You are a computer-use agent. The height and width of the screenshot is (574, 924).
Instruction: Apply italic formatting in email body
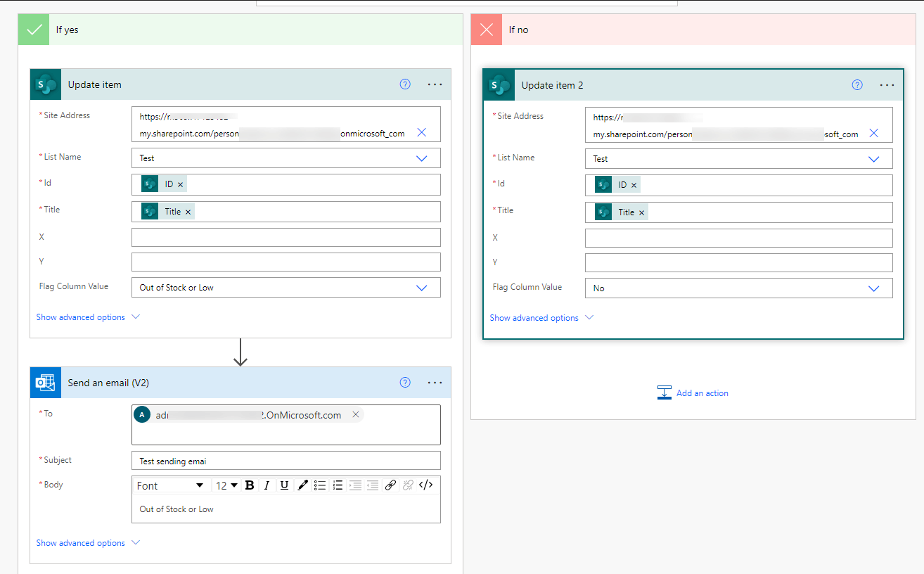click(x=267, y=485)
